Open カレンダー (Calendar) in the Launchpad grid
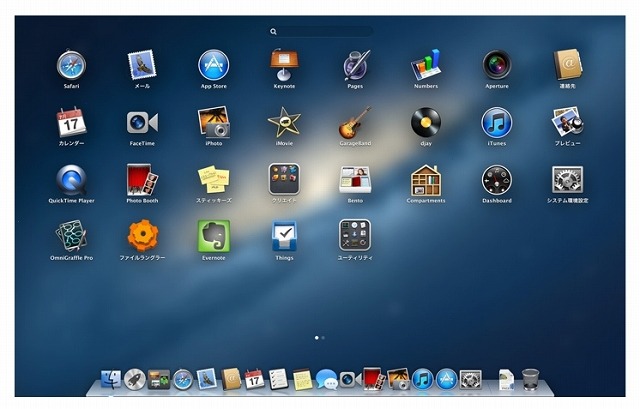Screen dimensions: 640x409 click(x=71, y=122)
